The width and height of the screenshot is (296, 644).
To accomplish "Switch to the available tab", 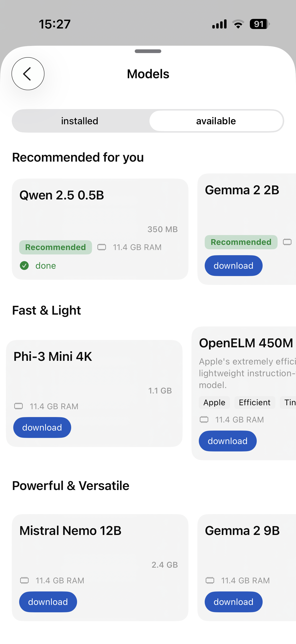I will [216, 121].
